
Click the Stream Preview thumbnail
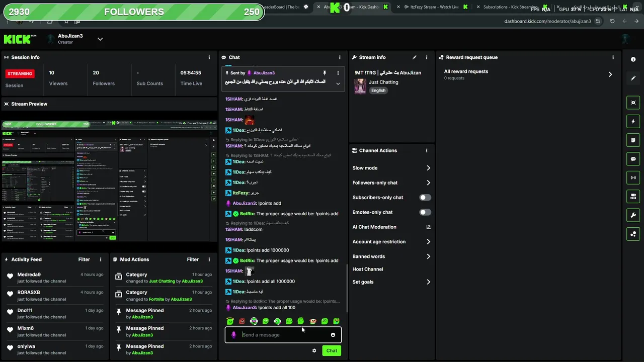110,180
